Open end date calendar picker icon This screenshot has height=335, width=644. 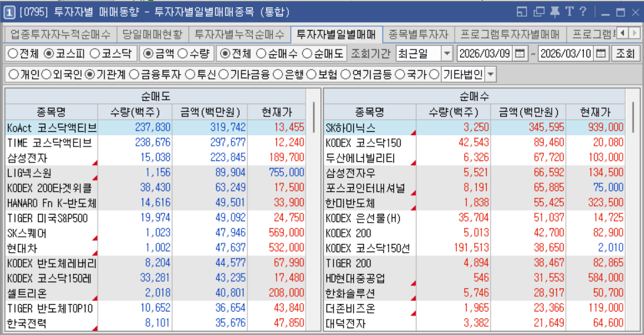point(601,53)
